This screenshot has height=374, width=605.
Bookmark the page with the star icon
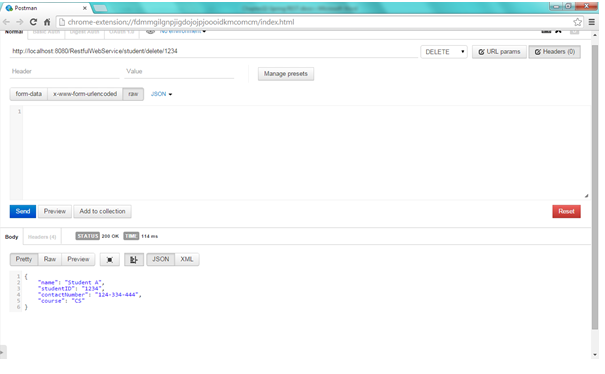coord(577,22)
